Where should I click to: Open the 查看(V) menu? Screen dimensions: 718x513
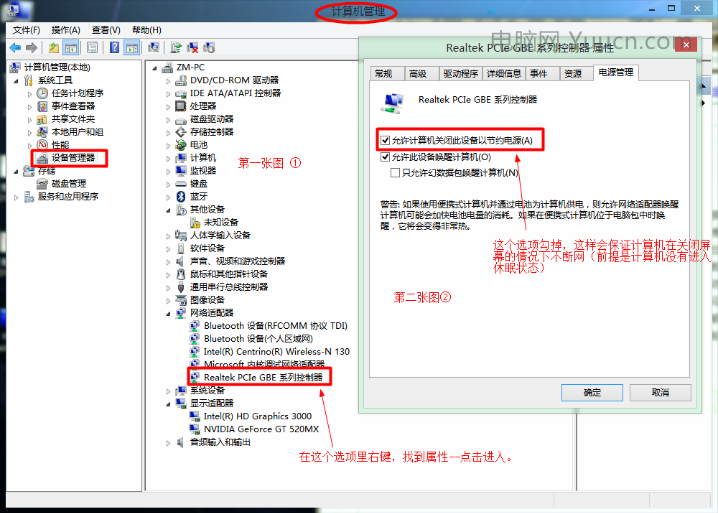point(106,30)
